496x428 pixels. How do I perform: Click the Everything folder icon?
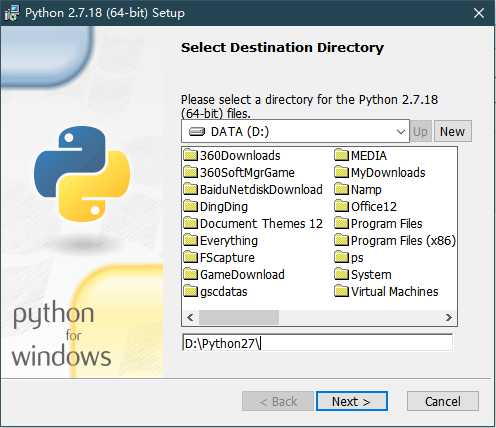(x=191, y=240)
